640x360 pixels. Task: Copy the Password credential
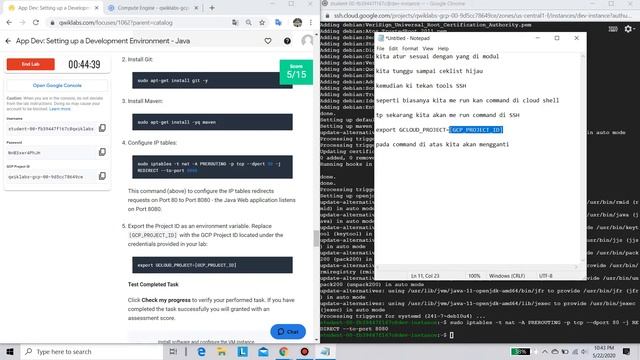coord(102,152)
